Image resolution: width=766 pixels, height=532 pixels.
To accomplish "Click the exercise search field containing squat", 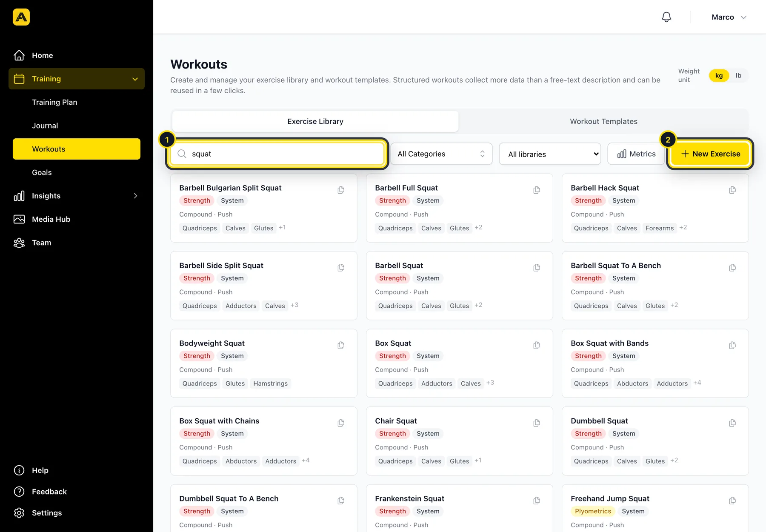I will 277,154.
